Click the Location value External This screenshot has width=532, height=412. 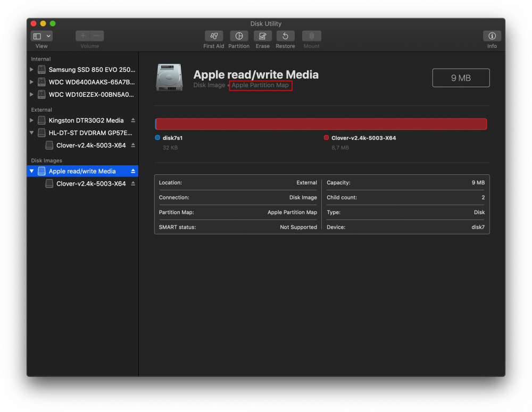[x=307, y=182]
